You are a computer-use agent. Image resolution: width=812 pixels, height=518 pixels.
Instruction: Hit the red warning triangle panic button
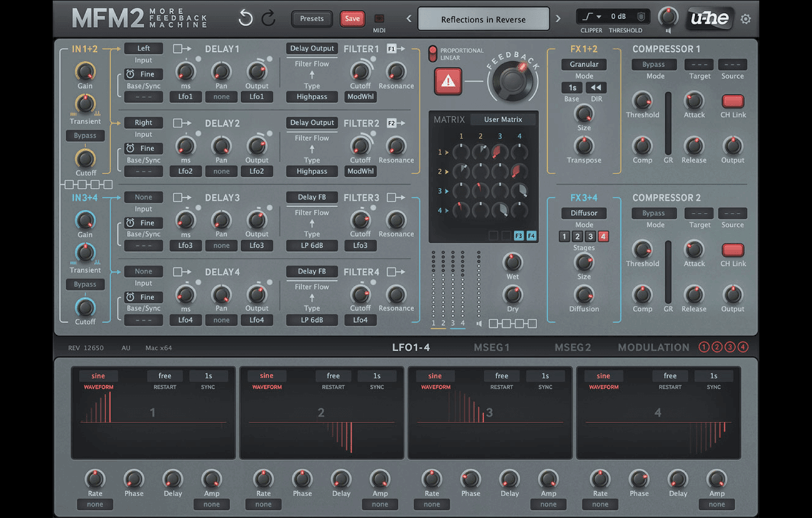point(448,81)
